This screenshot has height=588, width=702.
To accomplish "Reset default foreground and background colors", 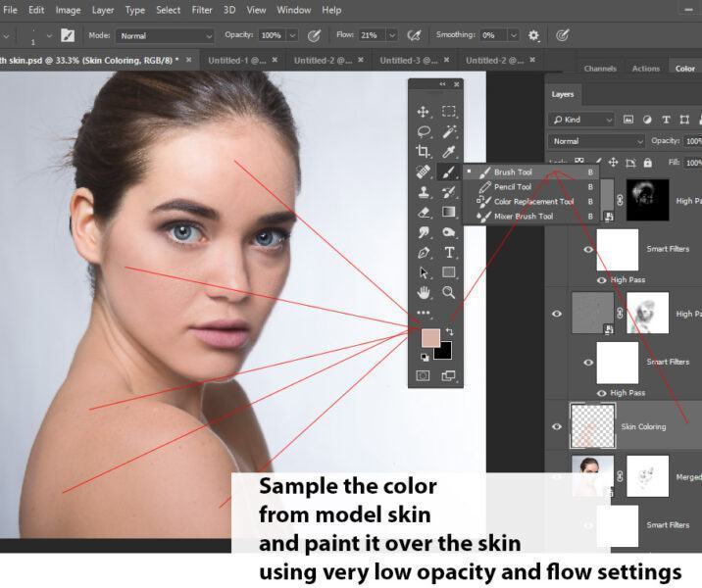I will pos(424,357).
